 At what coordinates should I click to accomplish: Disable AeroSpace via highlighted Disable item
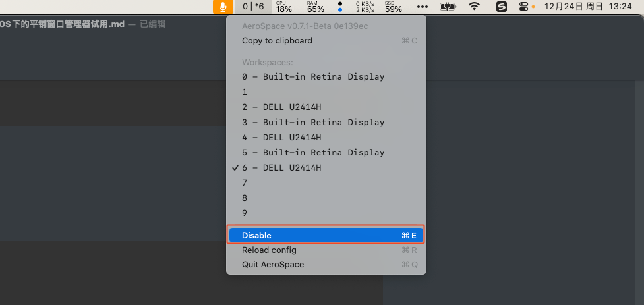tap(326, 236)
